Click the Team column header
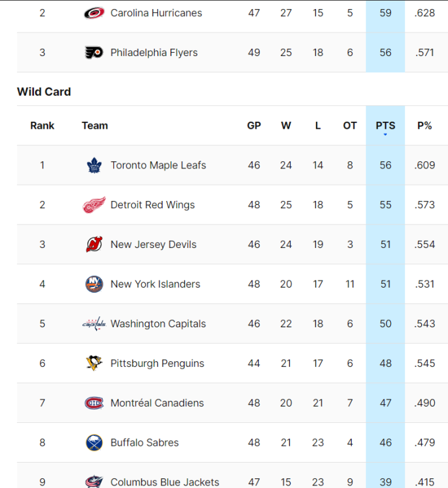This screenshot has width=448, height=488. 95,126
